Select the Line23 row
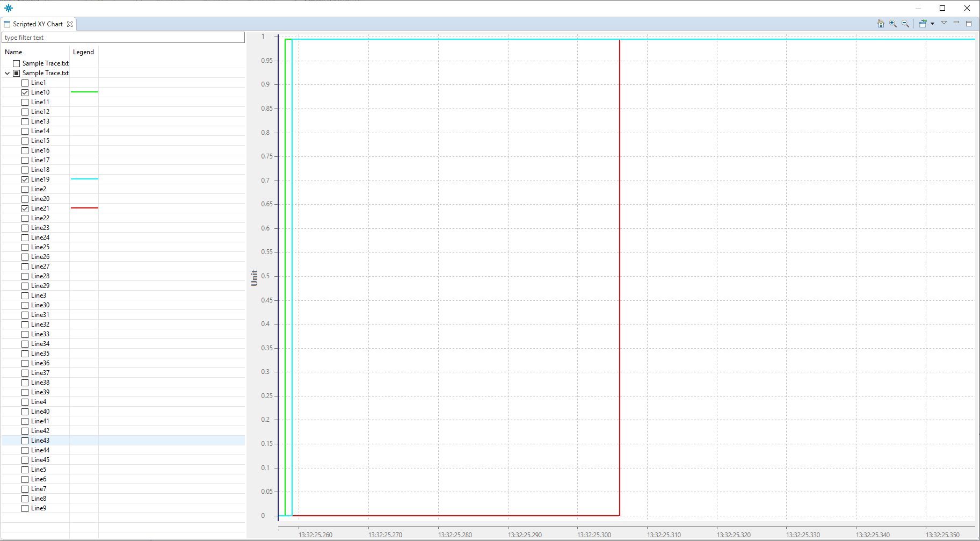The height and width of the screenshot is (541, 980). pyautogui.click(x=40, y=228)
